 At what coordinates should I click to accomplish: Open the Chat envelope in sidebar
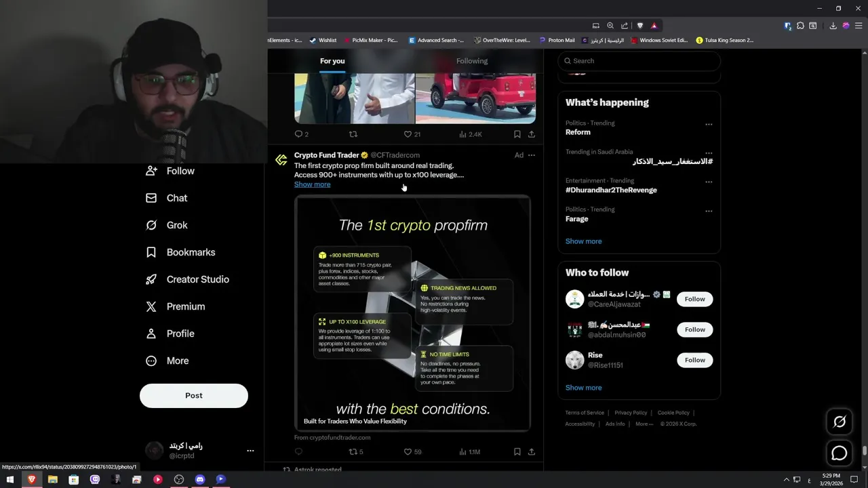coord(167,198)
